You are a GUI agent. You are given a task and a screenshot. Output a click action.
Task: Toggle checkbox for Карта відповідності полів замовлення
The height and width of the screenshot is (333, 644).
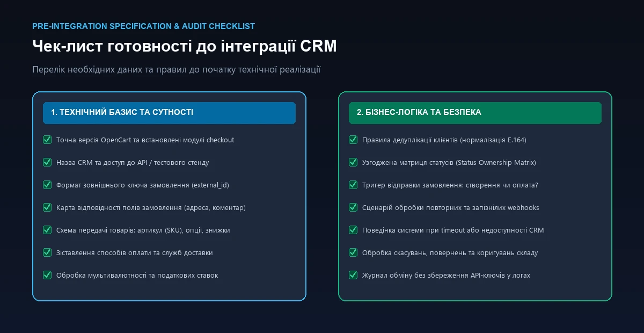[x=47, y=207]
